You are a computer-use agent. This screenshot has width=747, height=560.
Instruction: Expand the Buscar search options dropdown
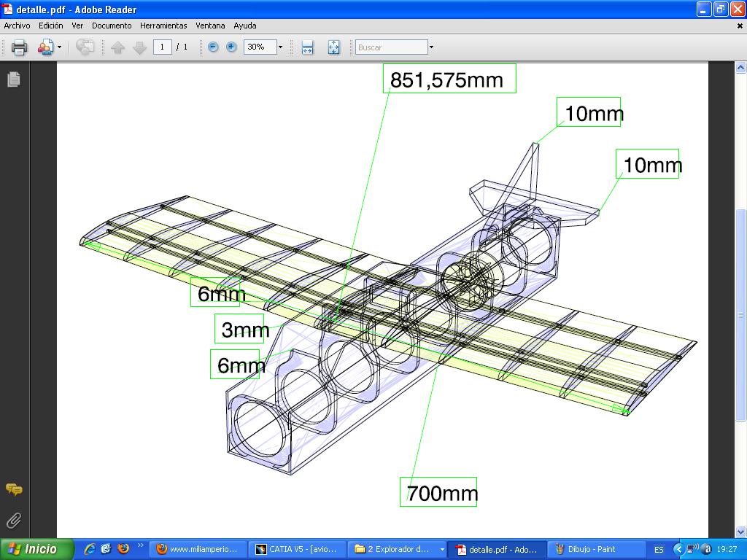pos(431,47)
